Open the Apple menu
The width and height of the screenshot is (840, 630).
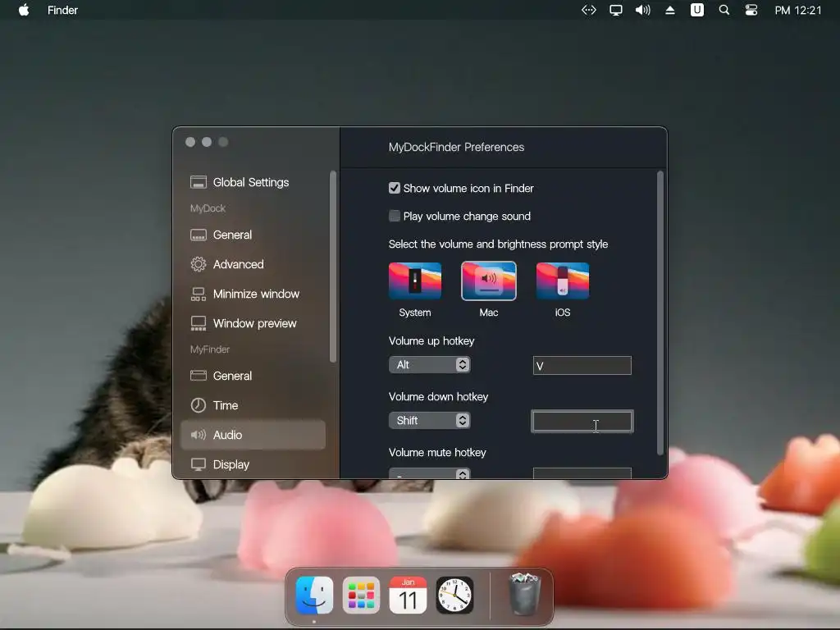tap(24, 10)
